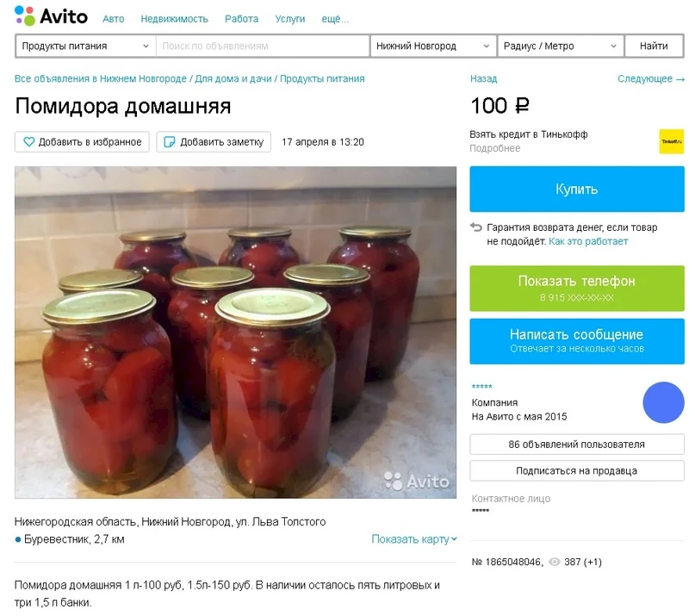Open the Нижний Новгород city dropdown
Screen dimensions: 695x616
[432, 47]
